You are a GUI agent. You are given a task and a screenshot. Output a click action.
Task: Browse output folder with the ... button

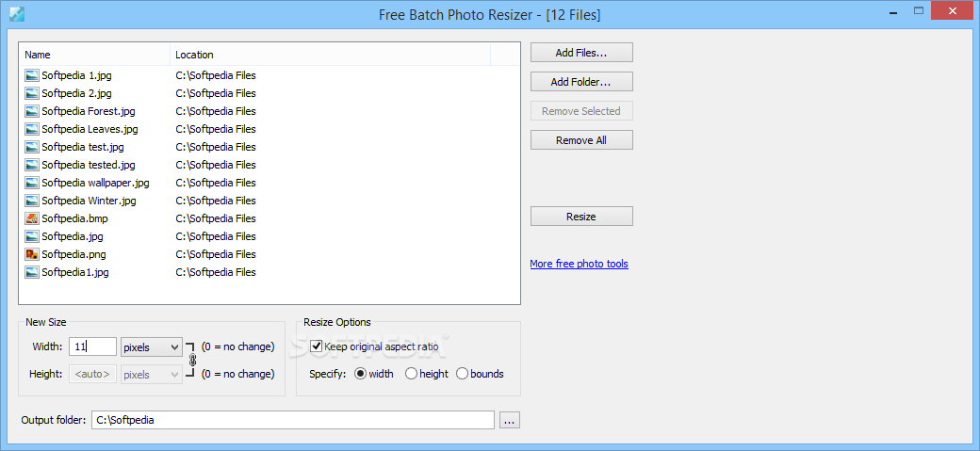[x=510, y=420]
